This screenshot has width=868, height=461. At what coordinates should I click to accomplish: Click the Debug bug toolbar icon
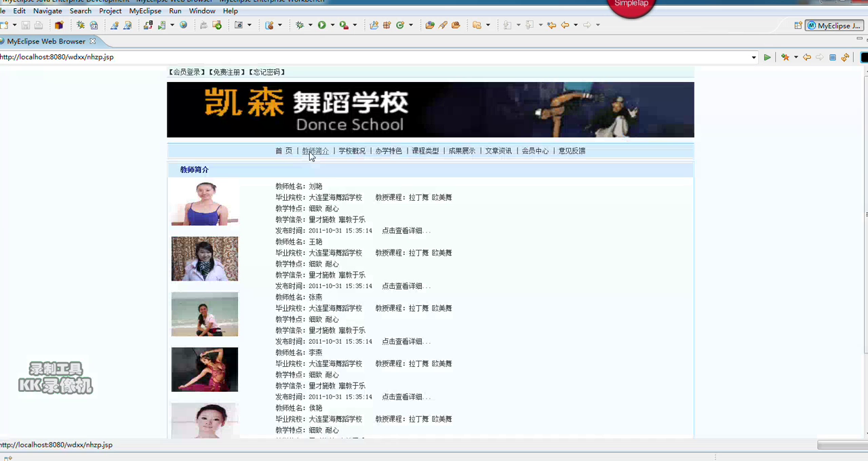click(x=299, y=25)
